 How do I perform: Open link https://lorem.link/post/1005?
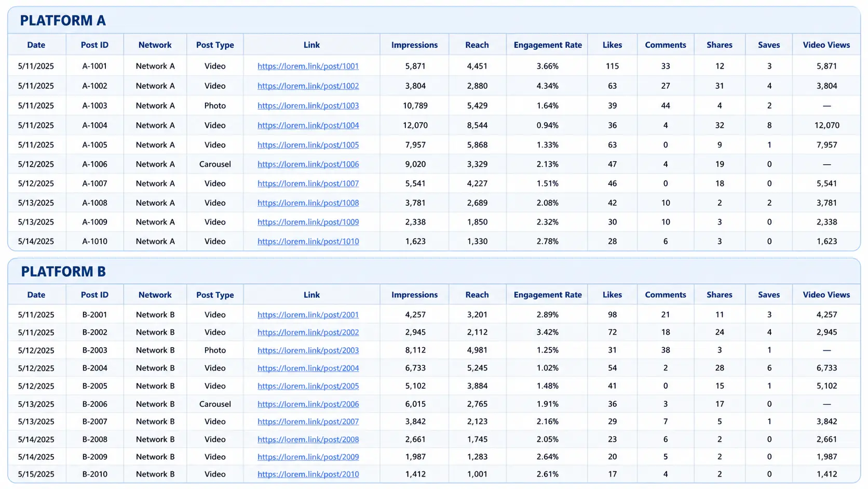308,145
